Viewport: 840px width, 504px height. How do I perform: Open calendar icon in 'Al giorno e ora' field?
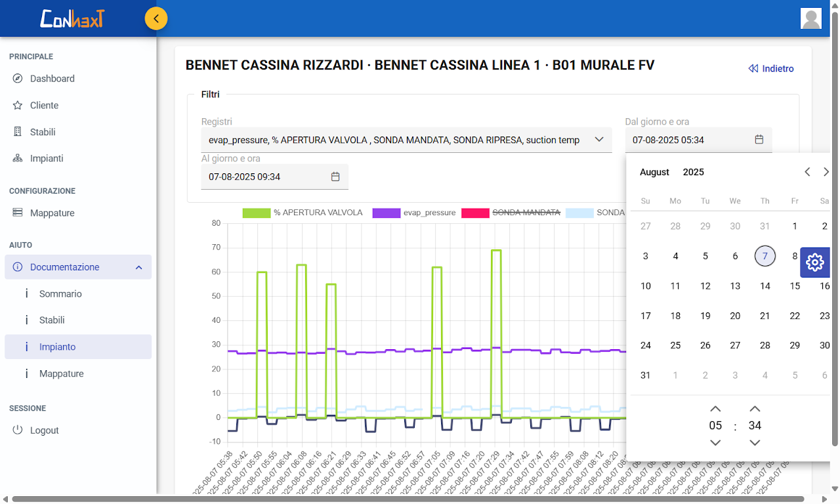pyautogui.click(x=335, y=177)
